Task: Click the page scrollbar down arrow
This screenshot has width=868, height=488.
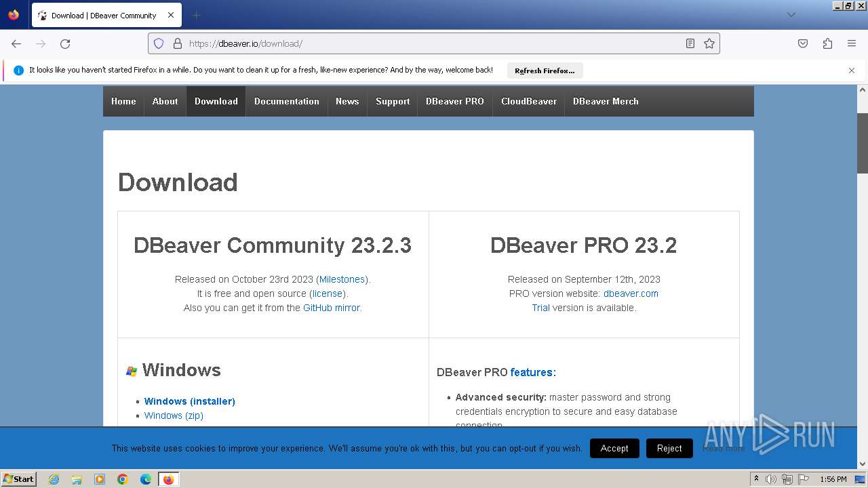Action: [x=863, y=464]
